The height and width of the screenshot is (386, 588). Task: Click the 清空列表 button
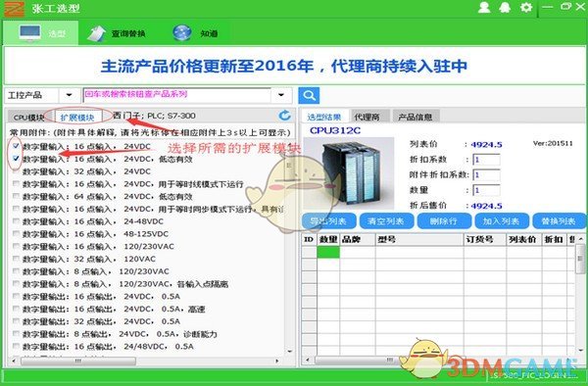coord(386,221)
